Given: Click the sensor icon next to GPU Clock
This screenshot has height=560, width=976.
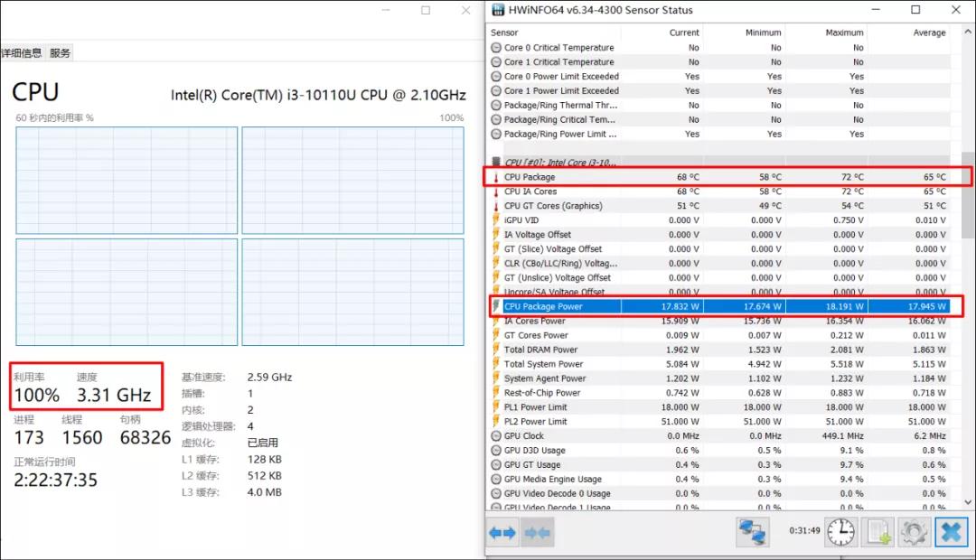Looking at the screenshot, I should tap(496, 435).
